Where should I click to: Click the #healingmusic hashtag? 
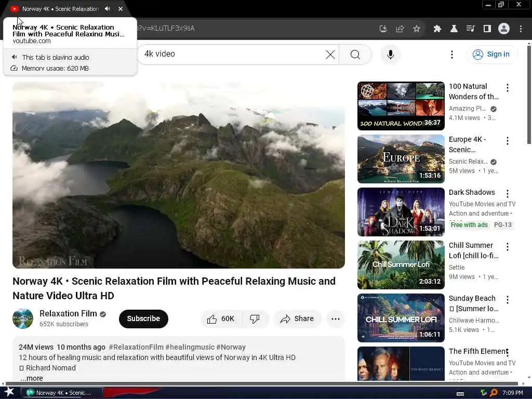(x=190, y=347)
